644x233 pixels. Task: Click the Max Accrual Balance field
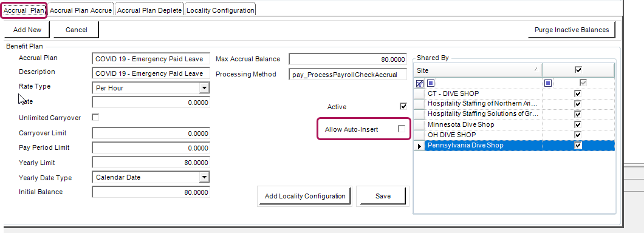tap(348, 59)
